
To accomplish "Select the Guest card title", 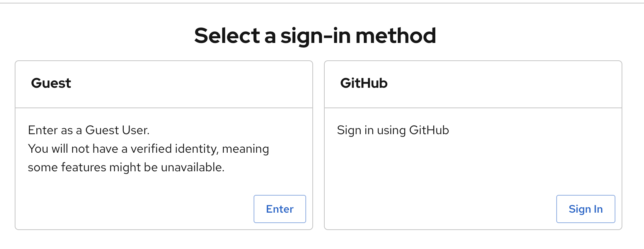I will point(51,83).
